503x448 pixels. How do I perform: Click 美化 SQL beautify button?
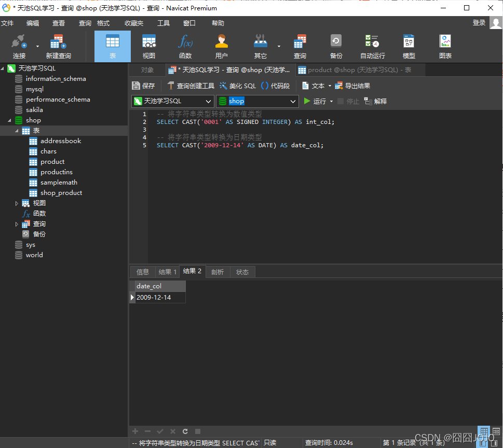[x=238, y=86]
